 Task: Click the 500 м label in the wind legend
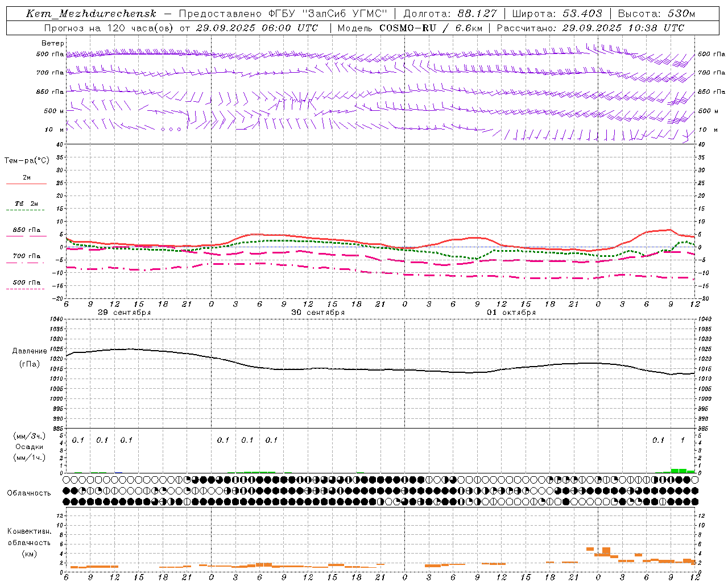[x=54, y=111]
